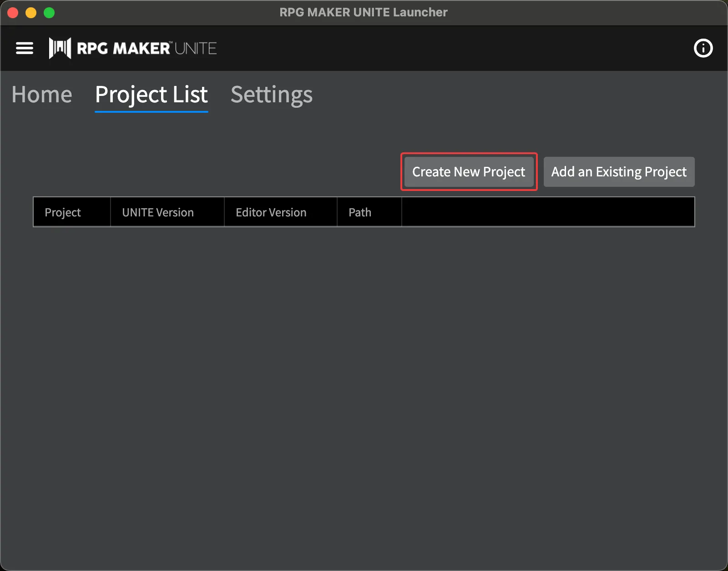
Task: Click the RPG MAKER UNITE Launcher window title
Action: point(364,12)
